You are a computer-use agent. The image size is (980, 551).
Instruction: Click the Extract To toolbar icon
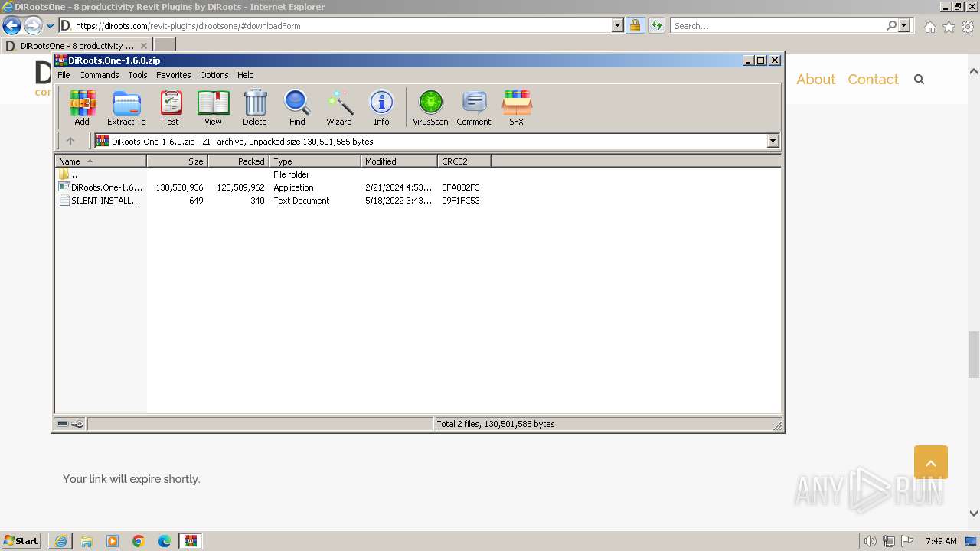click(126, 107)
